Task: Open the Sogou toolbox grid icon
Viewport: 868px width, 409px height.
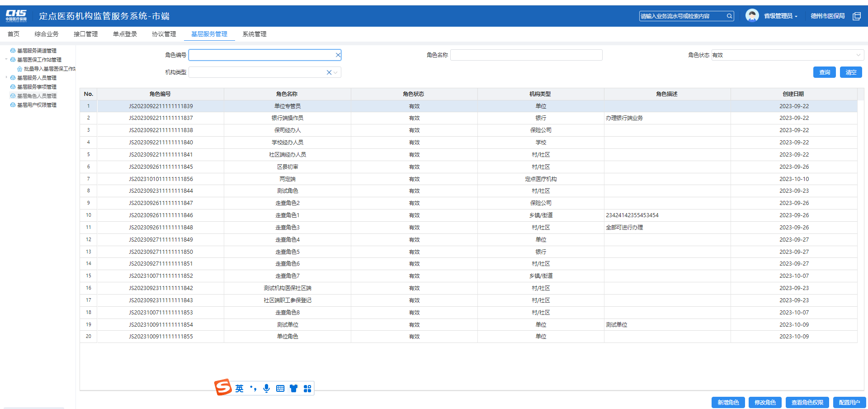Action: (x=307, y=388)
